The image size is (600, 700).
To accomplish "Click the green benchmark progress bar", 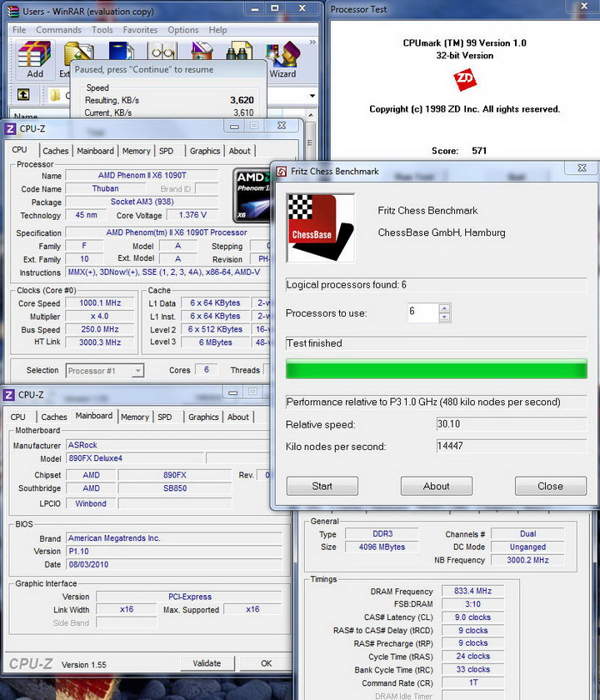I will click(x=436, y=368).
